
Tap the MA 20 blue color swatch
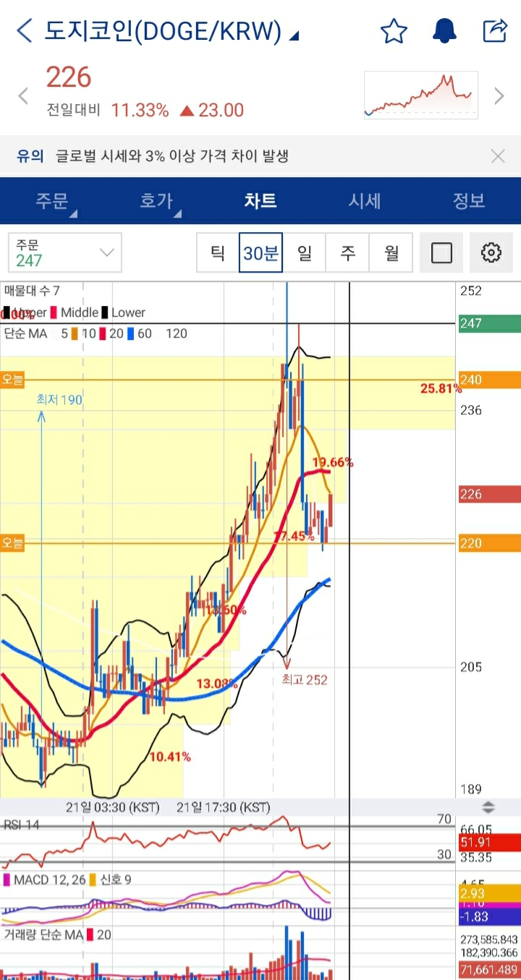[131, 333]
